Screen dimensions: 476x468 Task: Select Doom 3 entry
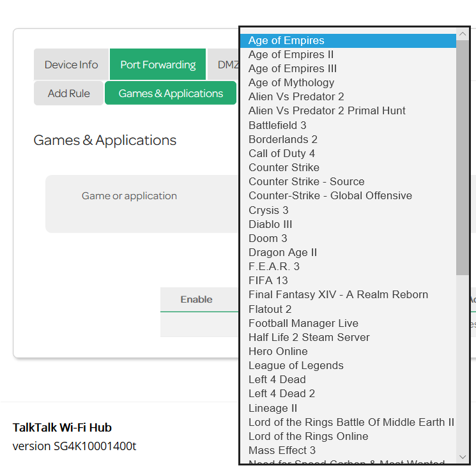[348, 238]
